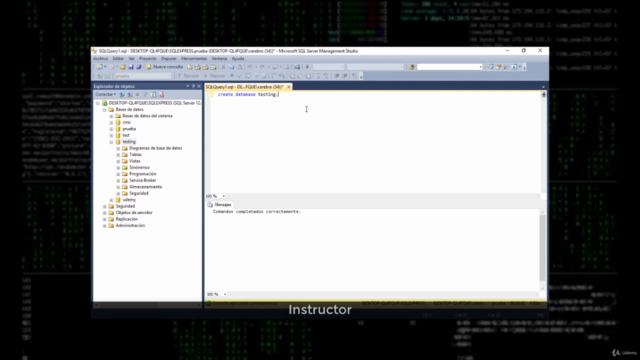Open the Ayuda menu

238,58
